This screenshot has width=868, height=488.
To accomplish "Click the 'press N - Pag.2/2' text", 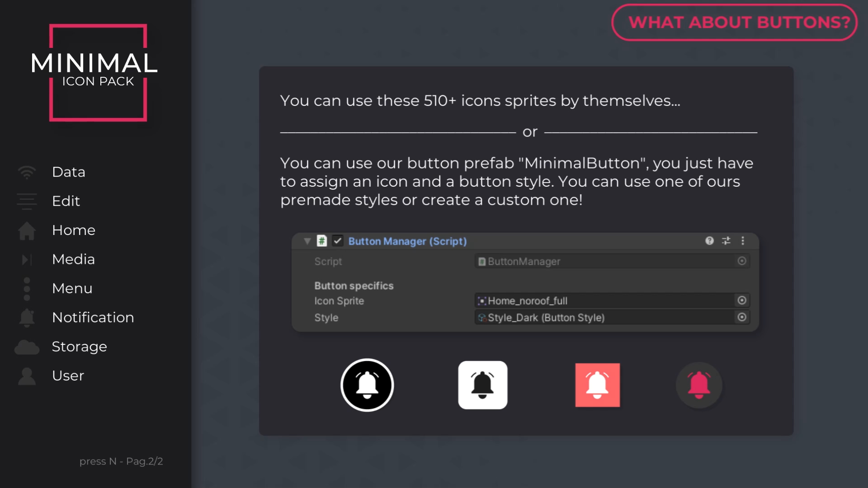I will pyautogui.click(x=121, y=461).
